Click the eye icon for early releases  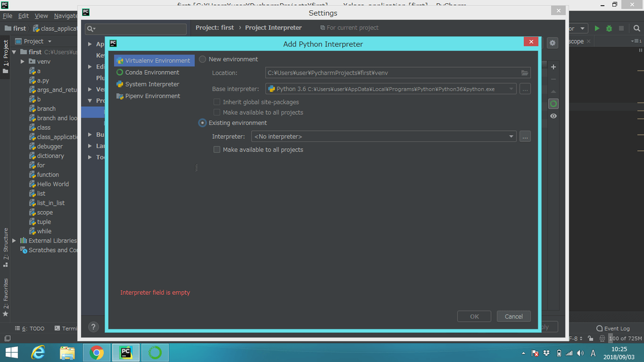click(x=553, y=116)
